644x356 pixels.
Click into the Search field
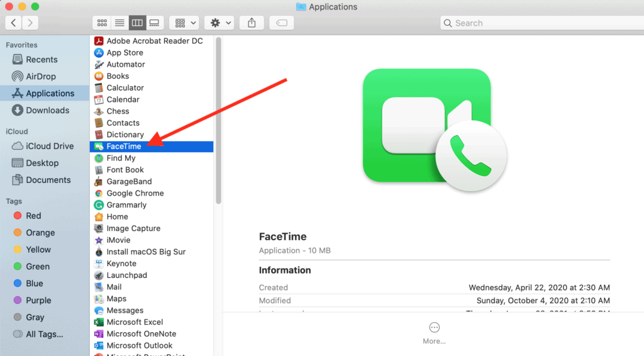click(541, 23)
